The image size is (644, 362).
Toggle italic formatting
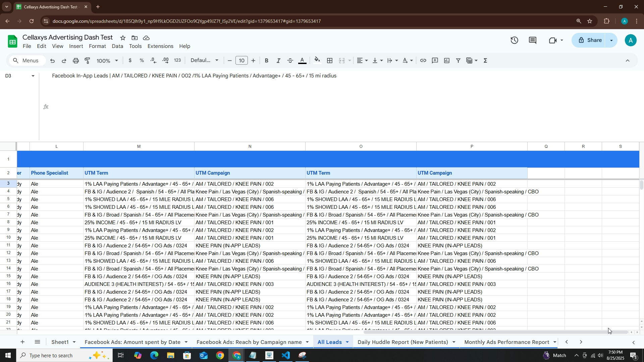pyautogui.click(x=278, y=61)
